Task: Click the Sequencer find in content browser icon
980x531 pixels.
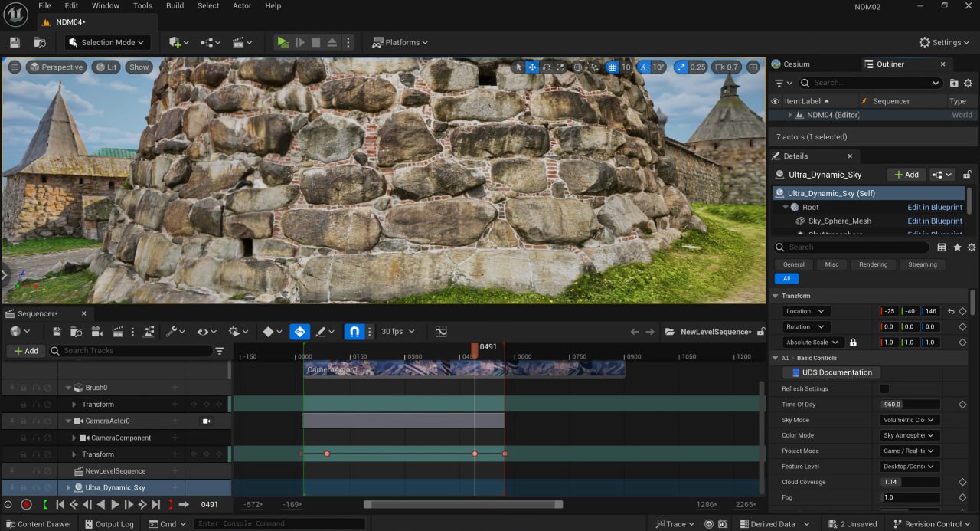Action: (76, 332)
